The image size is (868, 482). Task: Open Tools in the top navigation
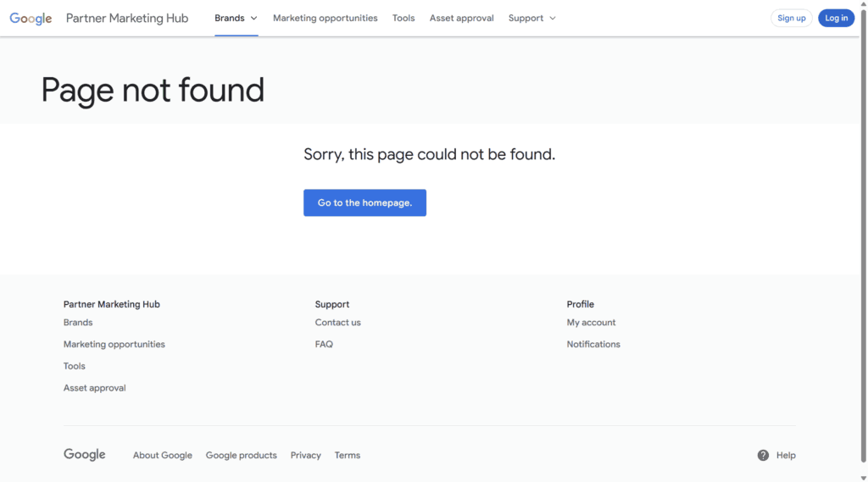(403, 19)
